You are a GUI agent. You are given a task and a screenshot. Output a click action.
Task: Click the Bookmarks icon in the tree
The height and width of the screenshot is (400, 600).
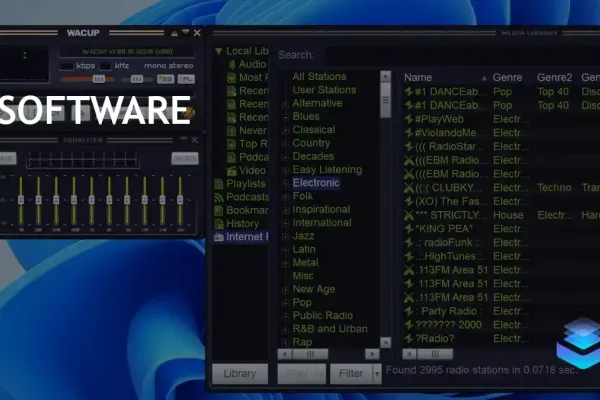click(x=219, y=211)
